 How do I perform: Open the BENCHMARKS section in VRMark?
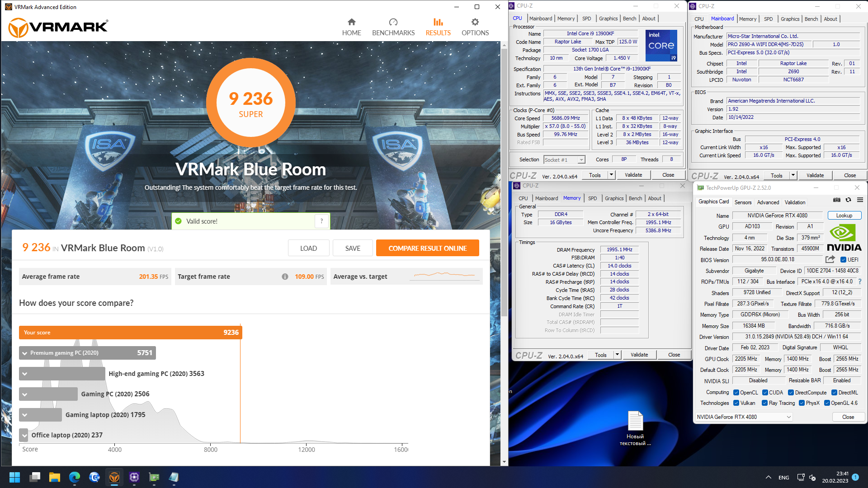pyautogui.click(x=393, y=27)
